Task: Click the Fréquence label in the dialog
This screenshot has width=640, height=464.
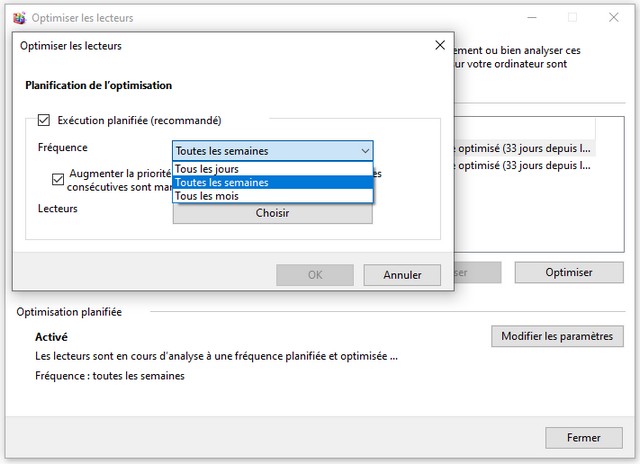Action: (x=62, y=147)
